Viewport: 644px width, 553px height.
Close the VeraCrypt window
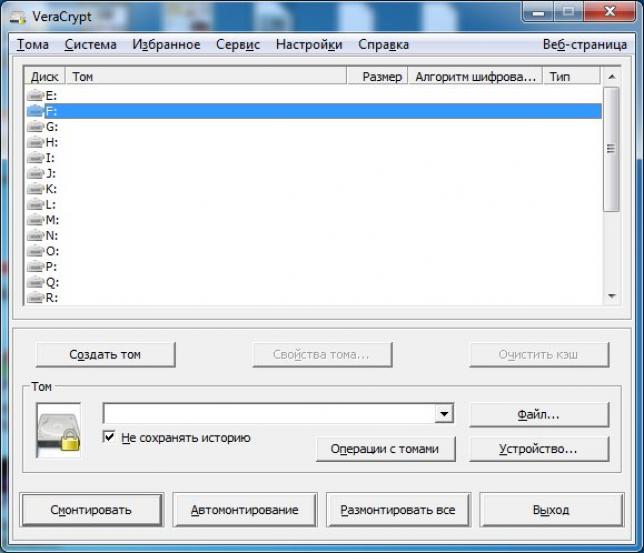pyautogui.click(x=610, y=12)
